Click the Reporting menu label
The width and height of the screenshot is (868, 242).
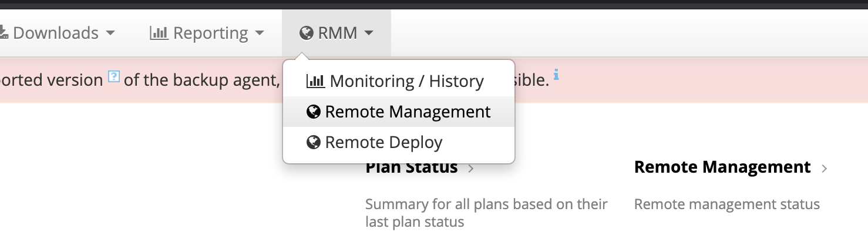[x=210, y=33]
